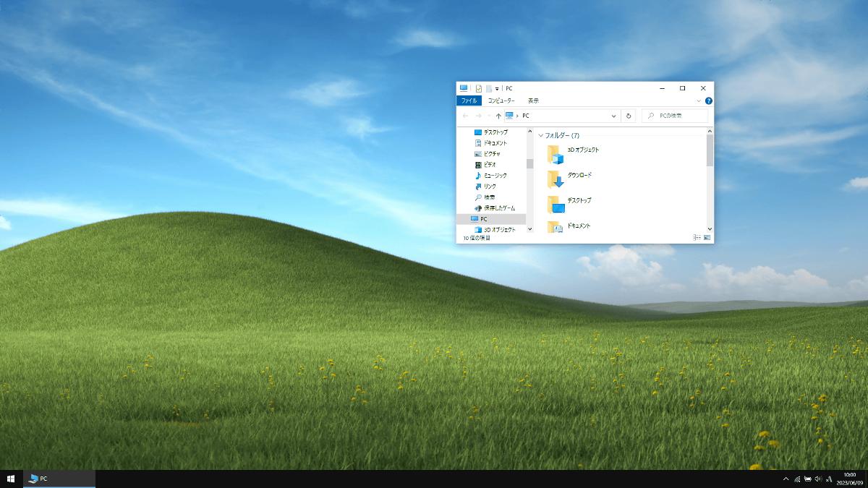The width and height of the screenshot is (868, 488).
Task: Open the Windows Start menu
Action: coord(11,479)
